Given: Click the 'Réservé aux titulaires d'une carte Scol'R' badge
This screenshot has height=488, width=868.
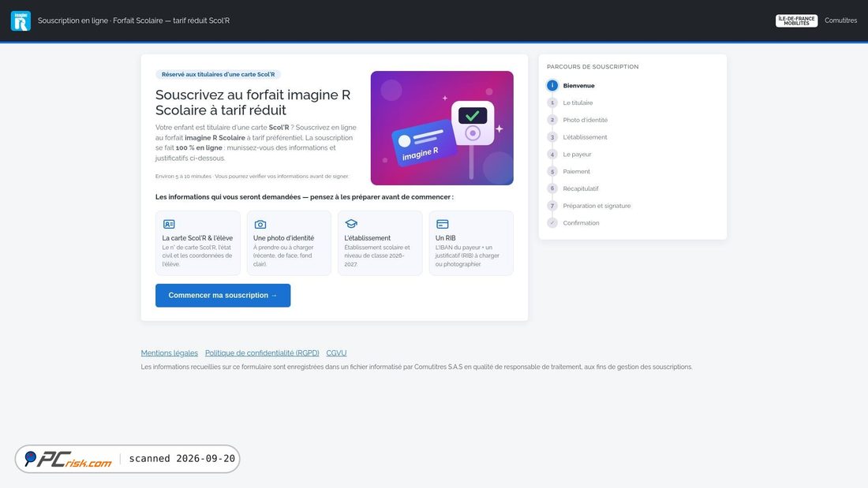Looking at the screenshot, I should click(218, 74).
